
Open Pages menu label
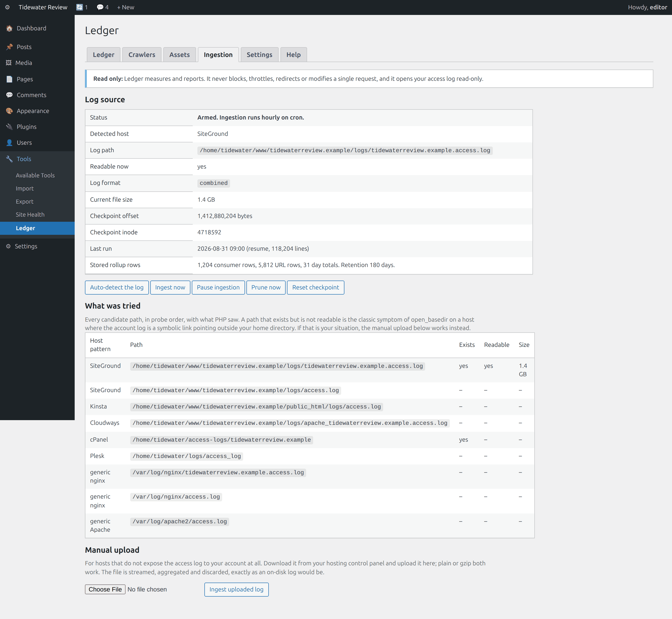[x=25, y=79]
